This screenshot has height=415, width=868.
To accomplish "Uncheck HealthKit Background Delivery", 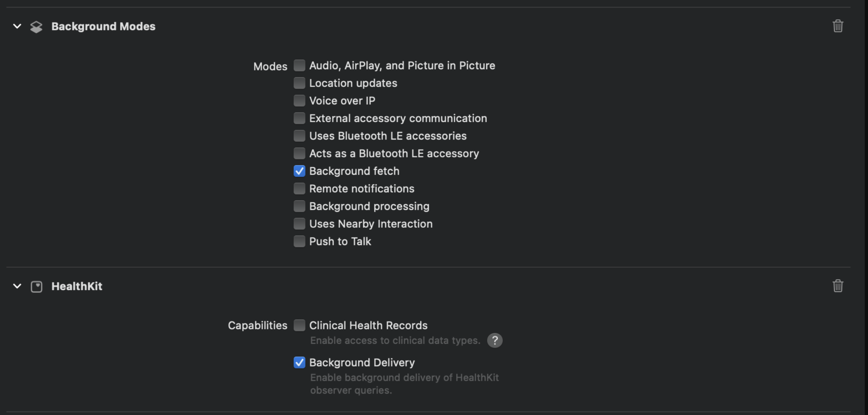I will point(299,362).
